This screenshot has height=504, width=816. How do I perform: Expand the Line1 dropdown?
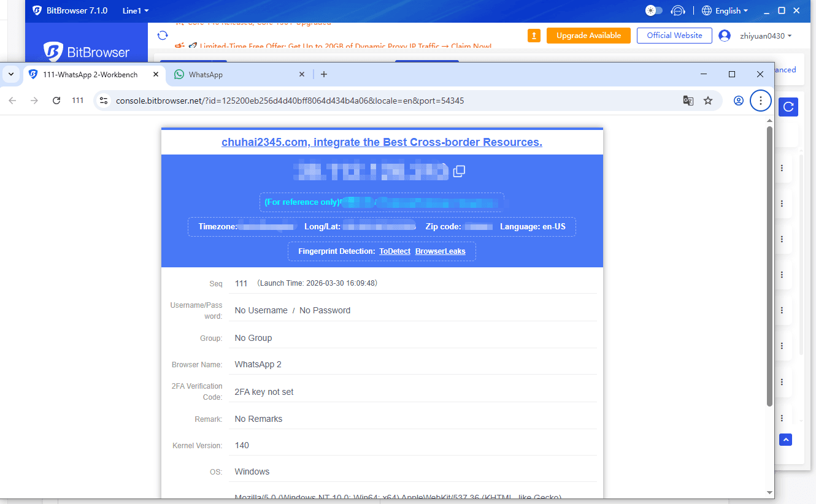point(136,10)
